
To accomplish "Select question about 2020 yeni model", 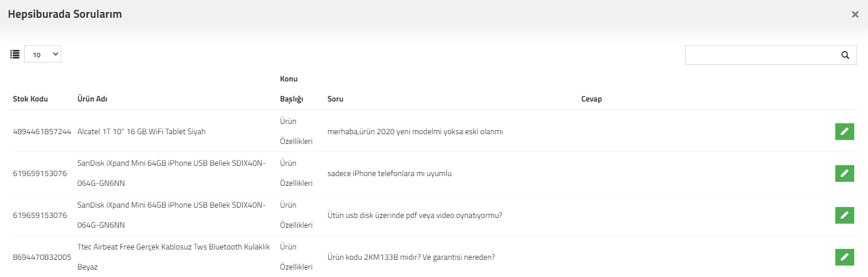I will [x=415, y=131].
